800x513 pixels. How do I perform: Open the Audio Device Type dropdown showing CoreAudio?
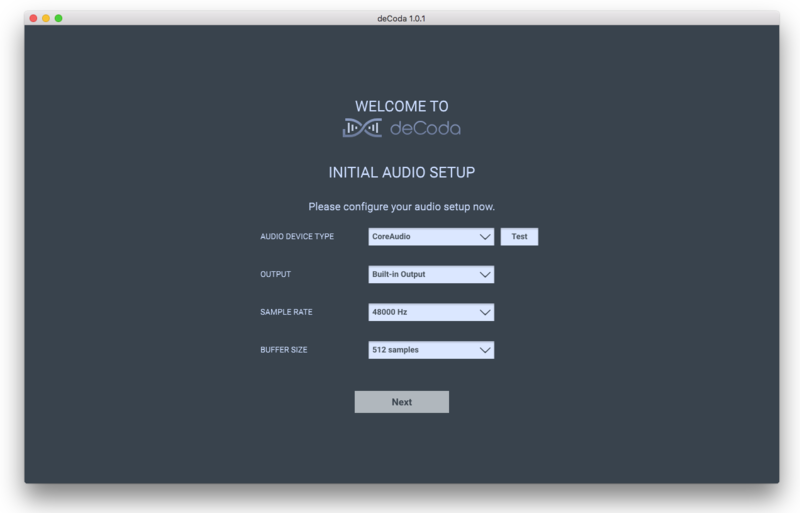(431, 236)
